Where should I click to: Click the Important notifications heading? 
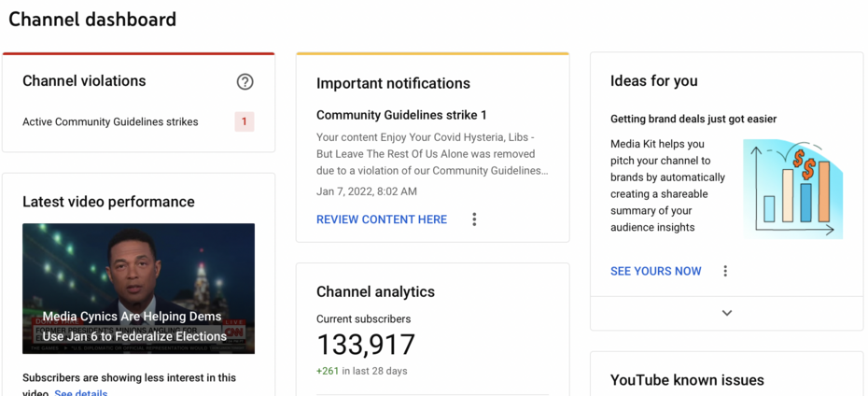tap(393, 83)
